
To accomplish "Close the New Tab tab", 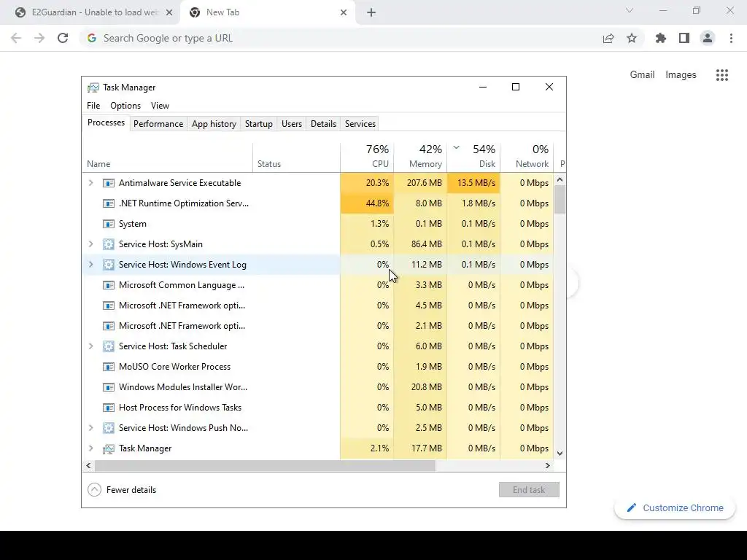I will click(344, 12).
